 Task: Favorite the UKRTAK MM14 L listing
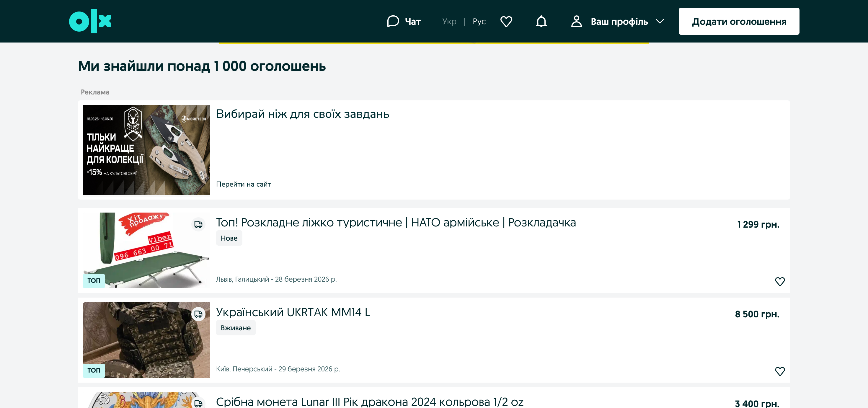[x=779, y=371]
